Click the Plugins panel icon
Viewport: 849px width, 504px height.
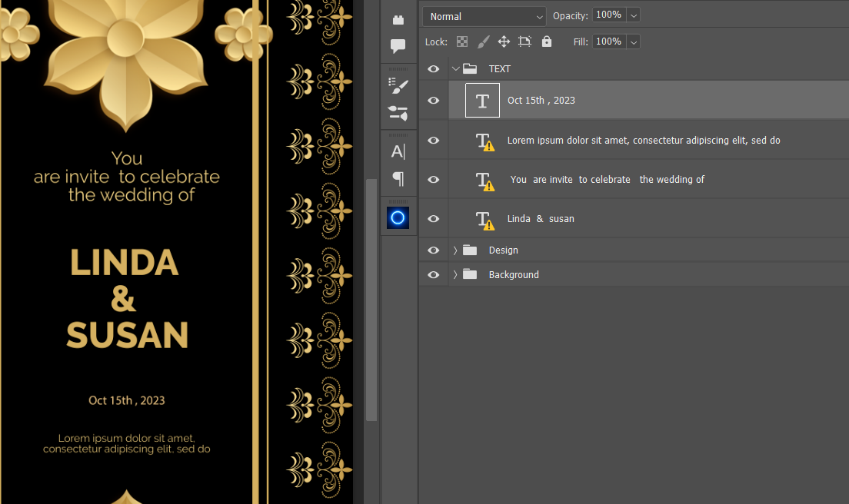coord(398,20)
